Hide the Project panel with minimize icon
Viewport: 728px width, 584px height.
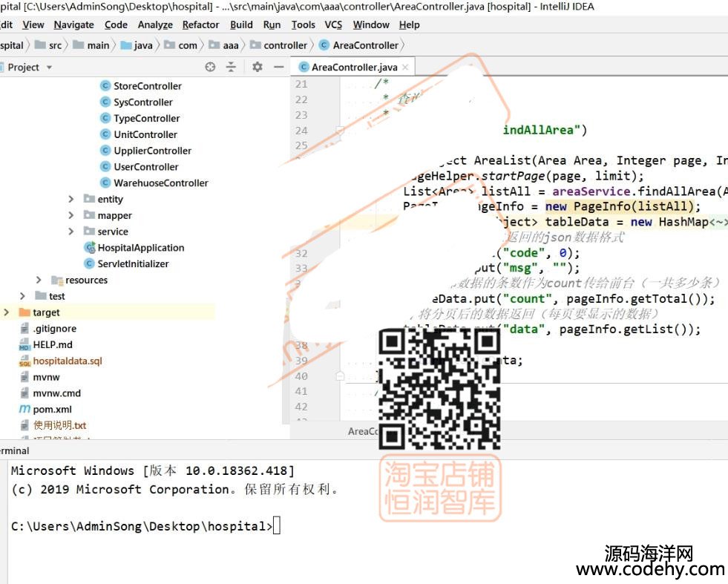click(x=278, y=67)
